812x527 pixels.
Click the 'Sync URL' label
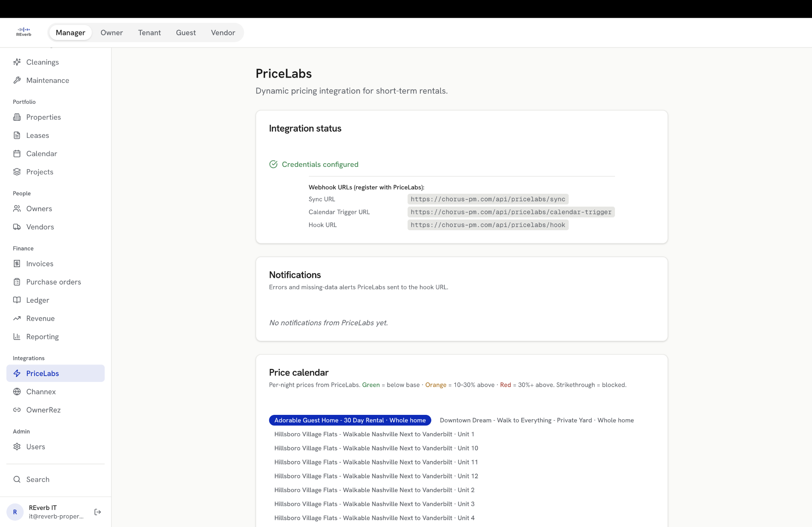coord(322,199)
